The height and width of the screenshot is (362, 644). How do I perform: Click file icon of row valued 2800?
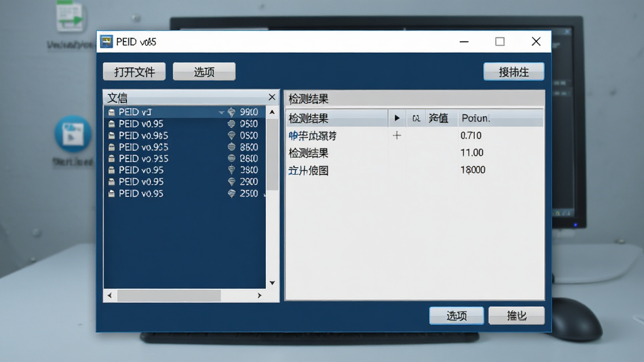[111, 170]
